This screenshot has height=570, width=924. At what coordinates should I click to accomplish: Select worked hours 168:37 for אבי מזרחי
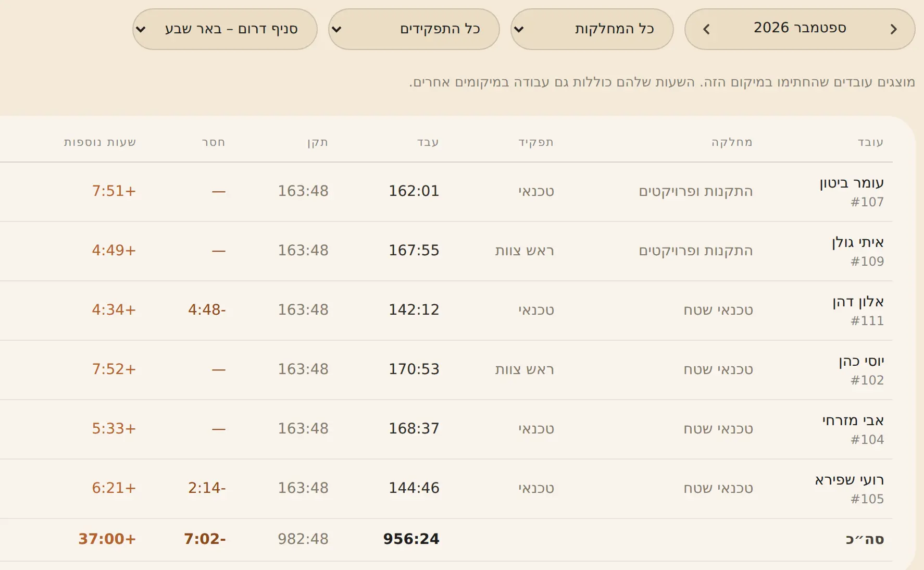coord(414,429)
